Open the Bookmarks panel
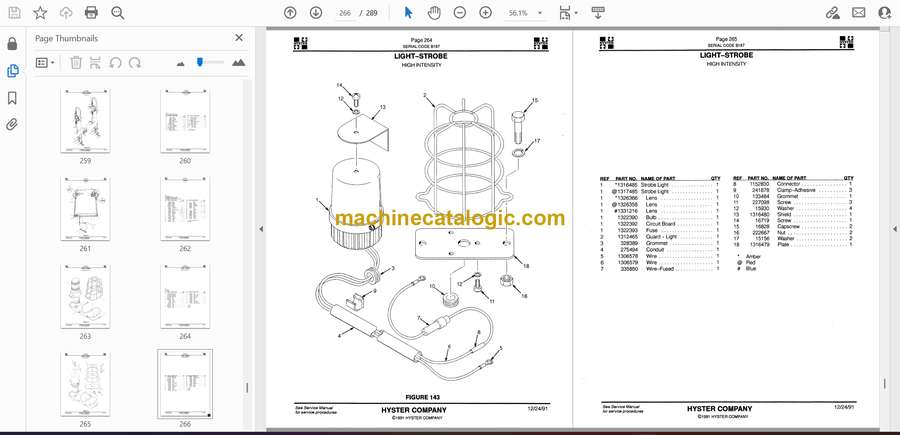Viewport: 900px width, 435px height. [x=12, y=98]
